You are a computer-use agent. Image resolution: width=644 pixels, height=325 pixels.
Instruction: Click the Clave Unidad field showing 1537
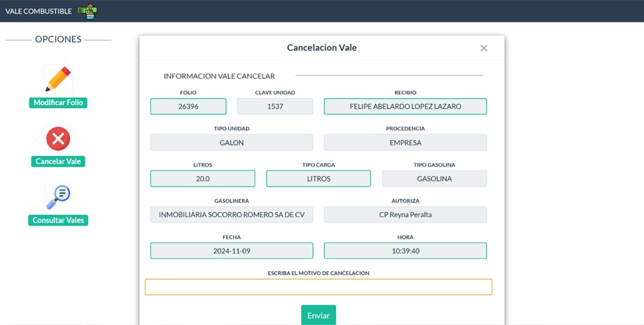(x=275, y=106)
